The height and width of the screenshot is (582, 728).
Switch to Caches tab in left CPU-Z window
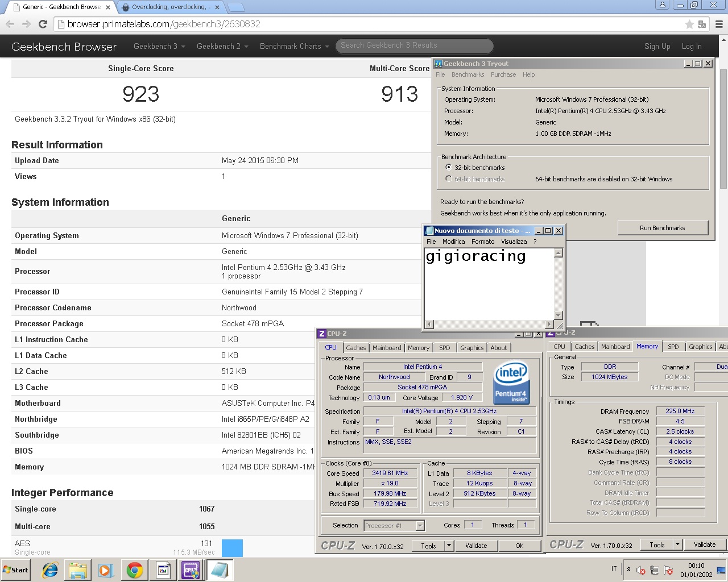coord(356,348)
